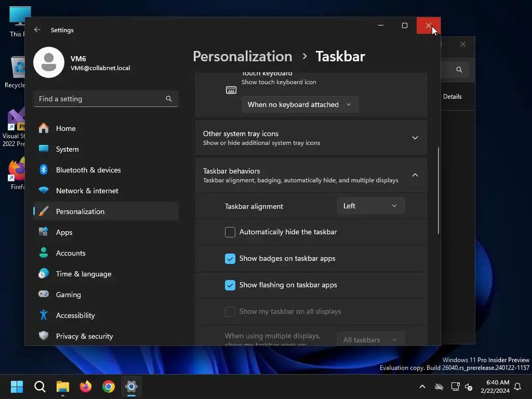The height and width of the screenshot is (399, 532).
Task: Go back with the Settings back arrow
Action: [x=37, y=30]
